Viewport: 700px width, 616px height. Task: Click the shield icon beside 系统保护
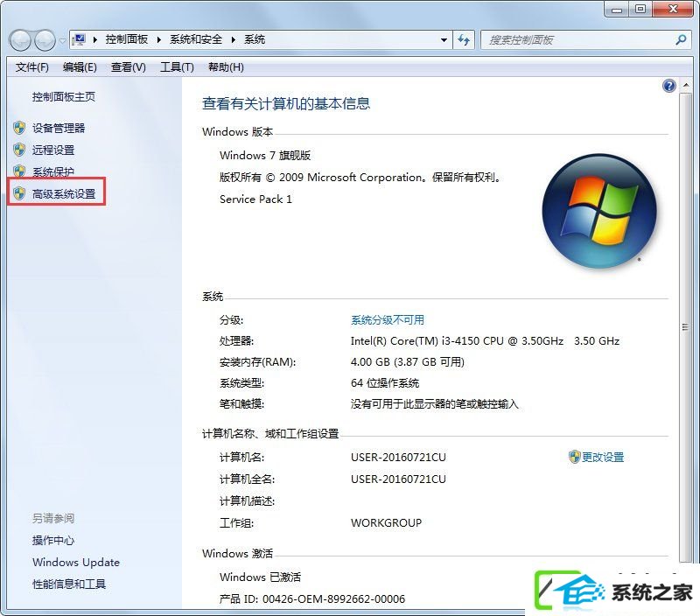click(19, 171)
